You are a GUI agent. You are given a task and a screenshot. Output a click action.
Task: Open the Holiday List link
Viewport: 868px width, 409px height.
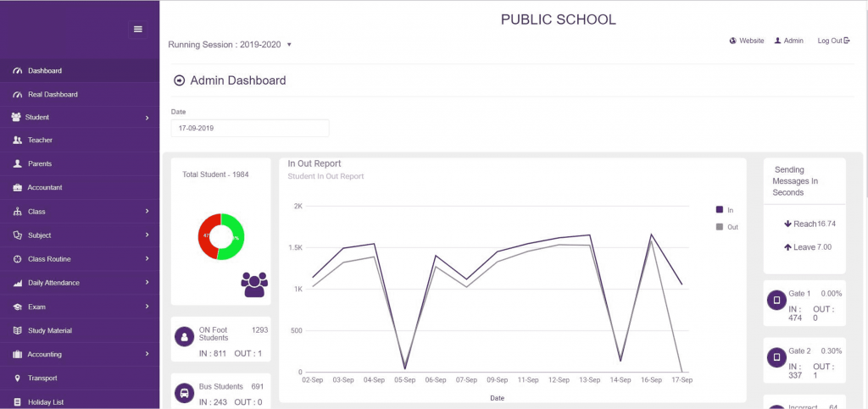(x=80, y=402)
